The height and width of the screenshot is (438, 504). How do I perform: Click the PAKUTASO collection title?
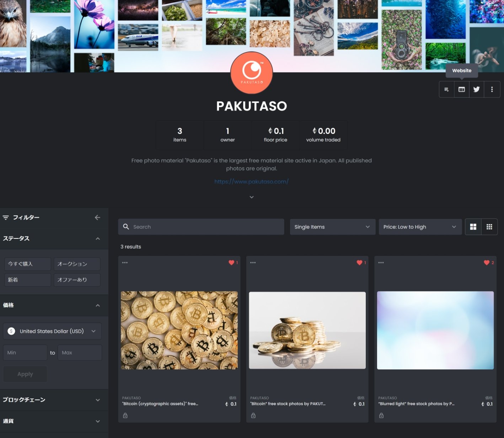252,106
